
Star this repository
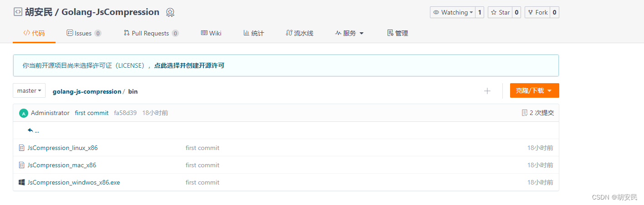click(x=500, y=12)
